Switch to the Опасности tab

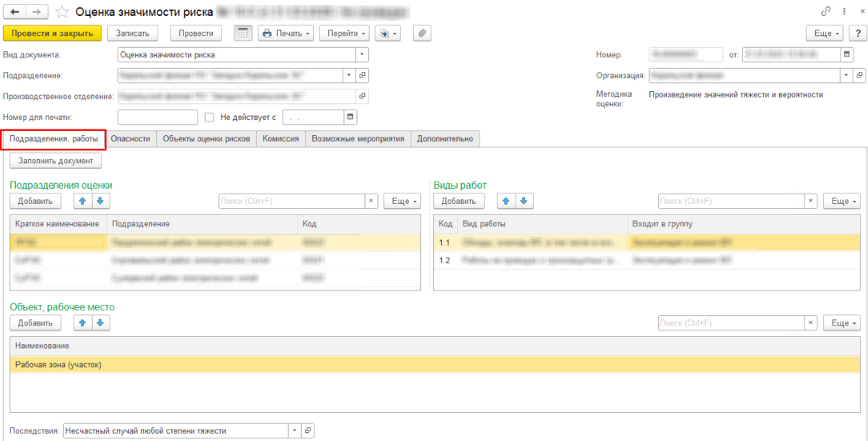click(130, 139)
